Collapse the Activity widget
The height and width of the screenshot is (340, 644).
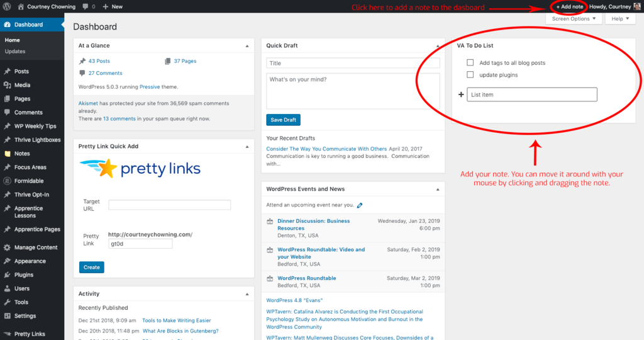click(x=247, y=295)
